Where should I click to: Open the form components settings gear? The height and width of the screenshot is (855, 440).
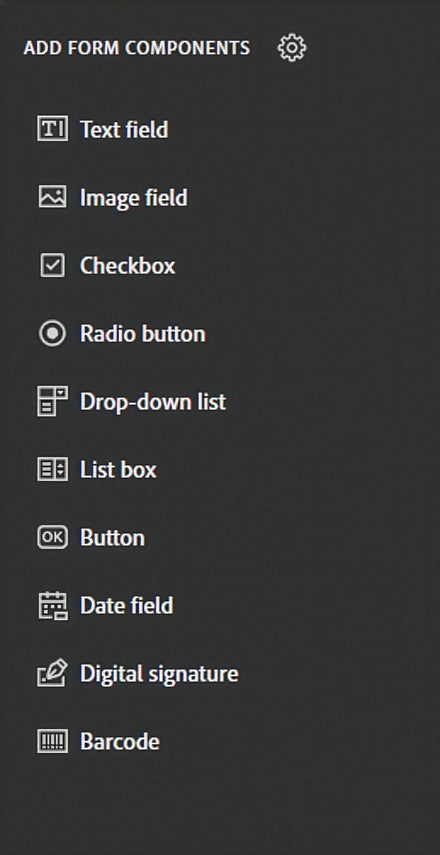coord(292,48)
